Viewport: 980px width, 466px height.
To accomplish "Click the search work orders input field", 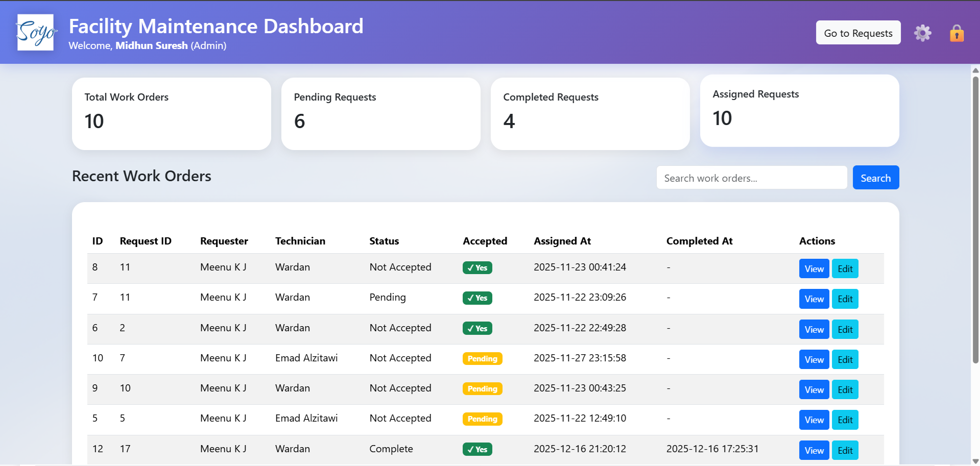I will [751, 177].
